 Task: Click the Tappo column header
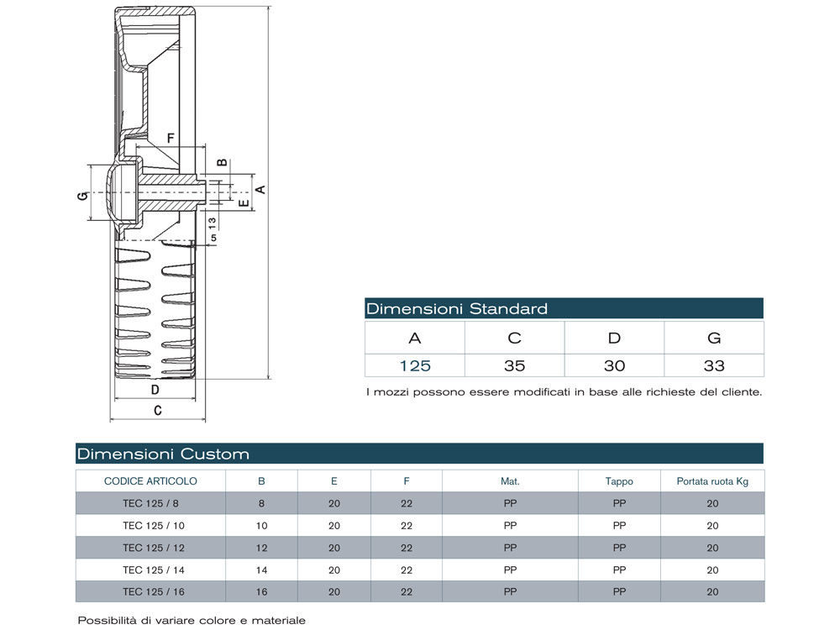pyautogui.click(x=619, y=481)
